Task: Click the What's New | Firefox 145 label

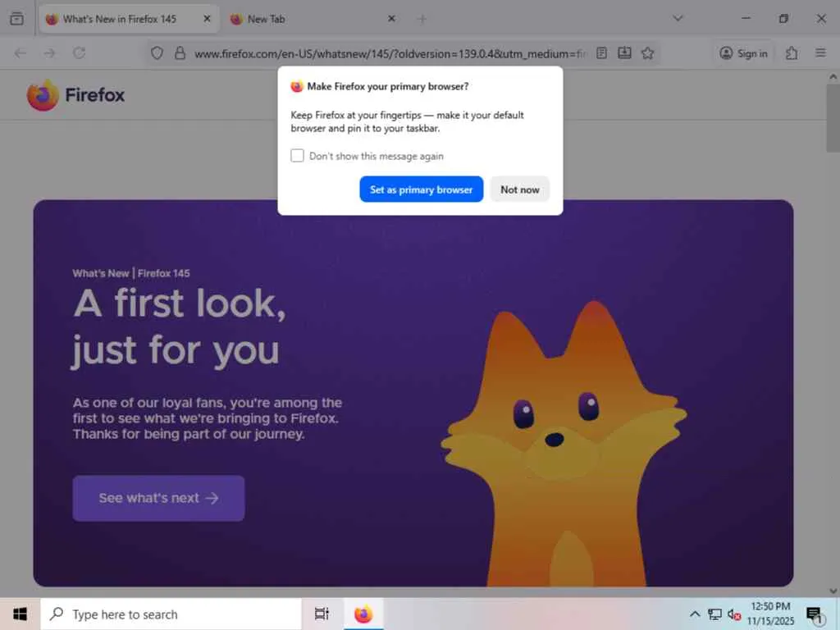Action: 131,273
